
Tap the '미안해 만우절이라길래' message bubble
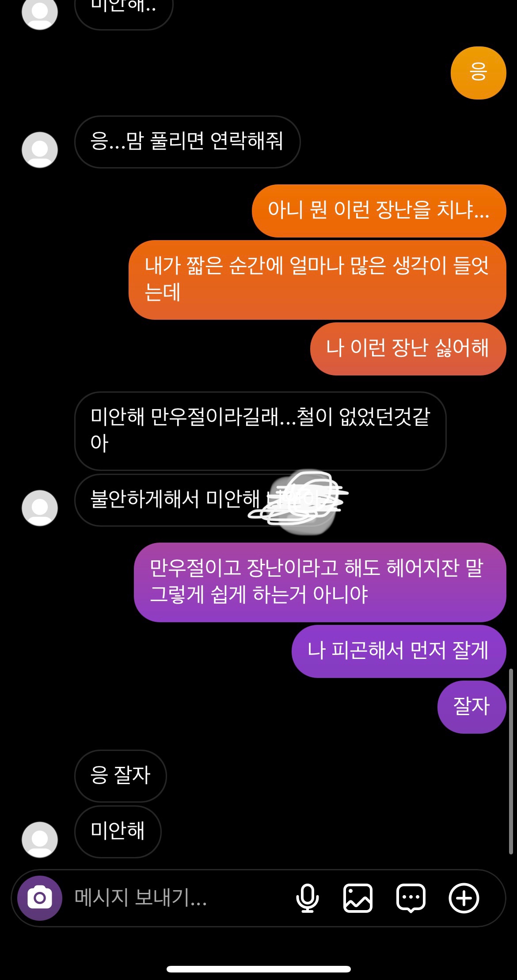(260, 431)
